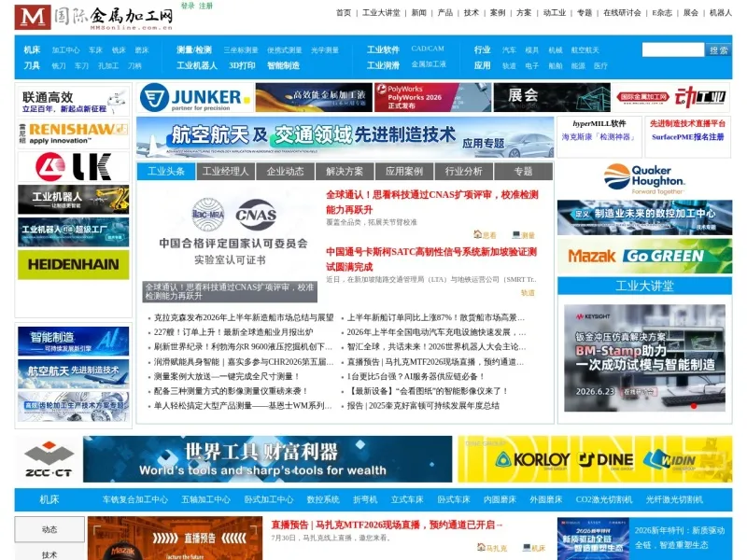
Task: Open the HEIDENHAIN logo ad
Action: click(74, 265)
